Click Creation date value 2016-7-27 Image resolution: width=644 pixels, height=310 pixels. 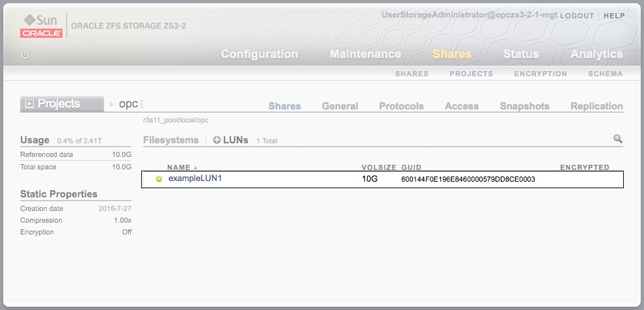coord(115,208)
